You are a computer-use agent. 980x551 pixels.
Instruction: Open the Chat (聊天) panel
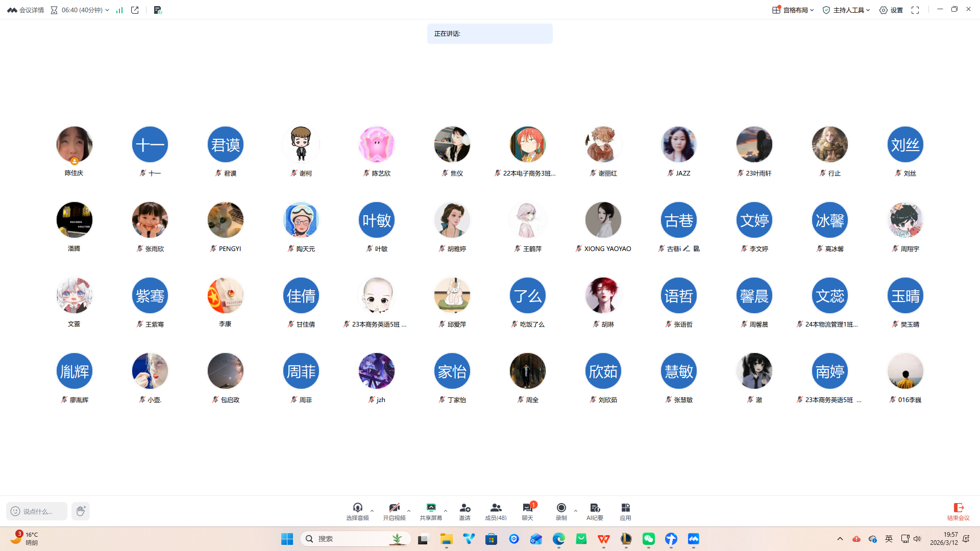(527, 511)
